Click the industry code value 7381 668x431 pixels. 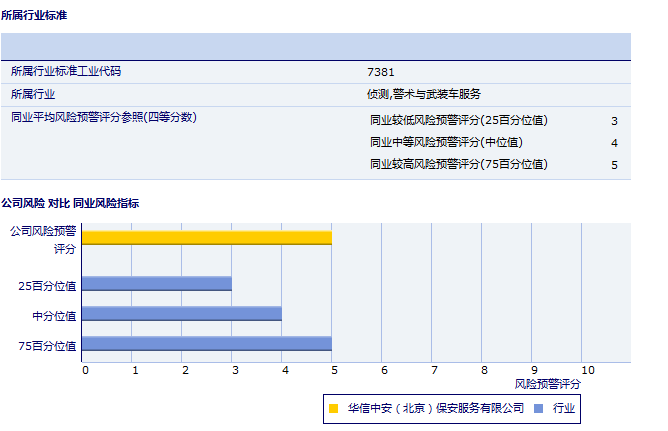pyautogui.click(x=381, y=72)
